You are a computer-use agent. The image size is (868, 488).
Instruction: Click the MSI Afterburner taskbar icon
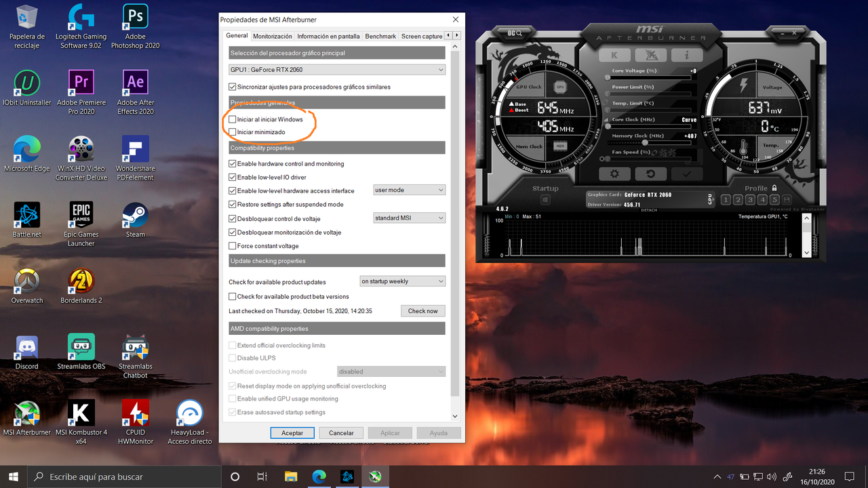coord(375,476)
